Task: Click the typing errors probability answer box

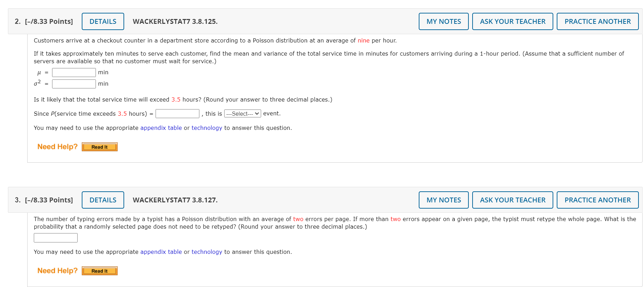Action: 56,238
